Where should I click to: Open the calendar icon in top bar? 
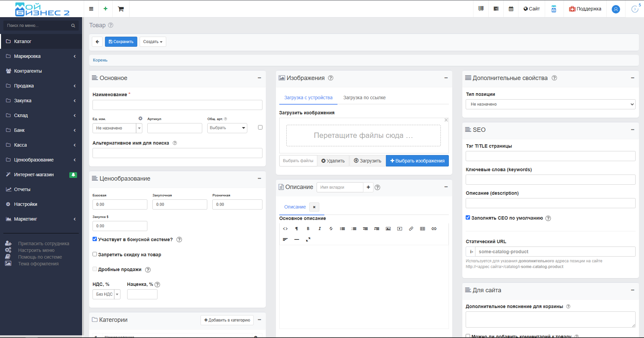coord(511,9)
